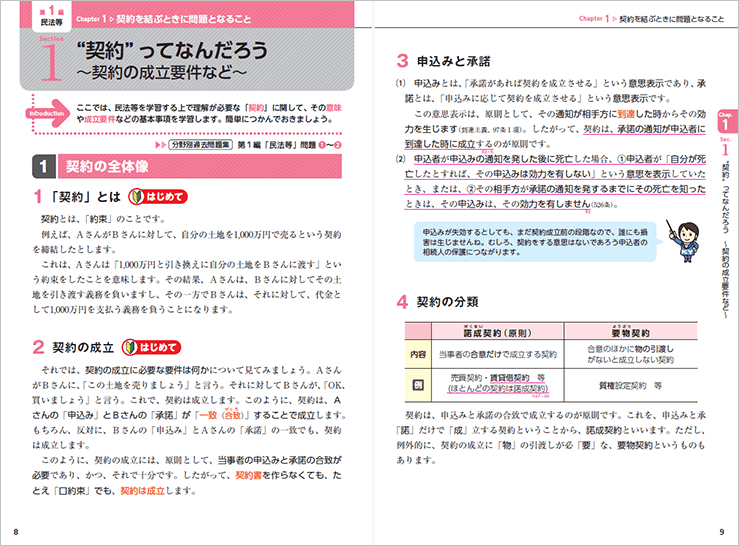Viewport: 739px width, 546px height.
Task: Click the red word 到達 in section 3
Action: pos(626,114)
